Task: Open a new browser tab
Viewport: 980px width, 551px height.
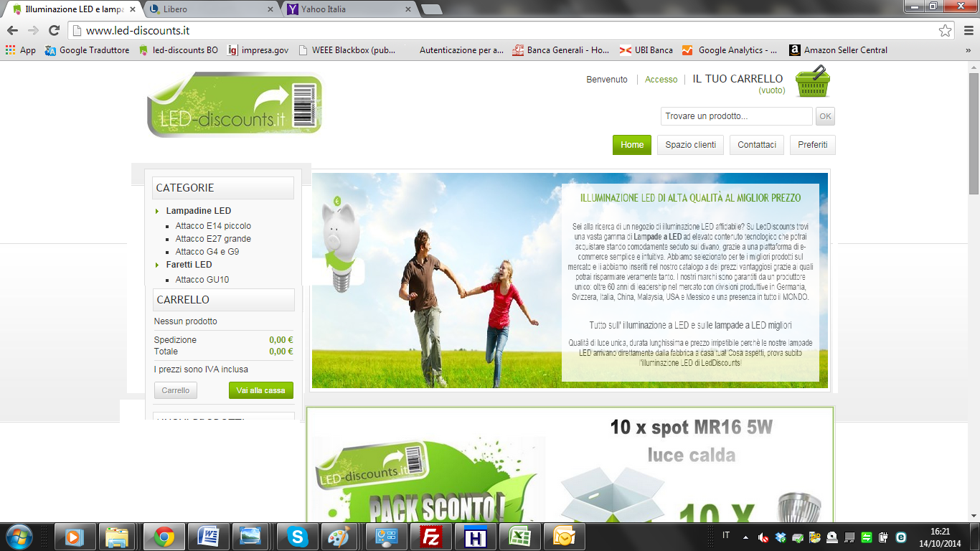Action: [431, 9]
